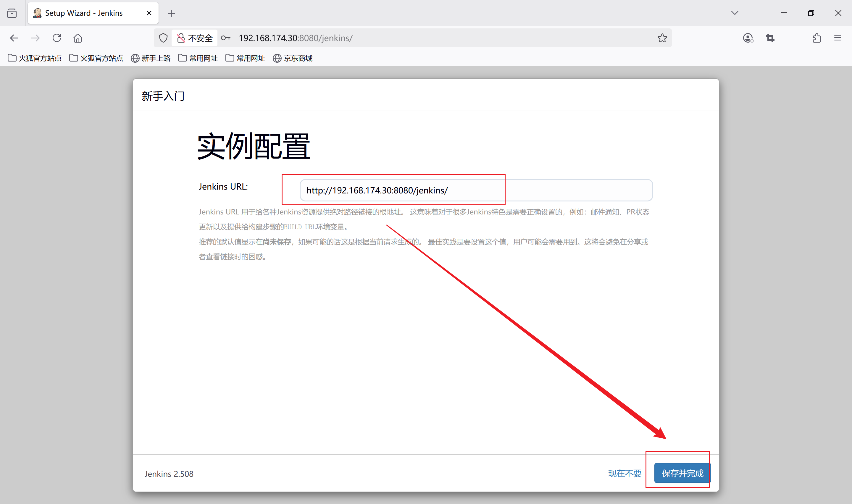Click the browser back arrow
The height and width of the screenshot is (504, 852).
14,38
